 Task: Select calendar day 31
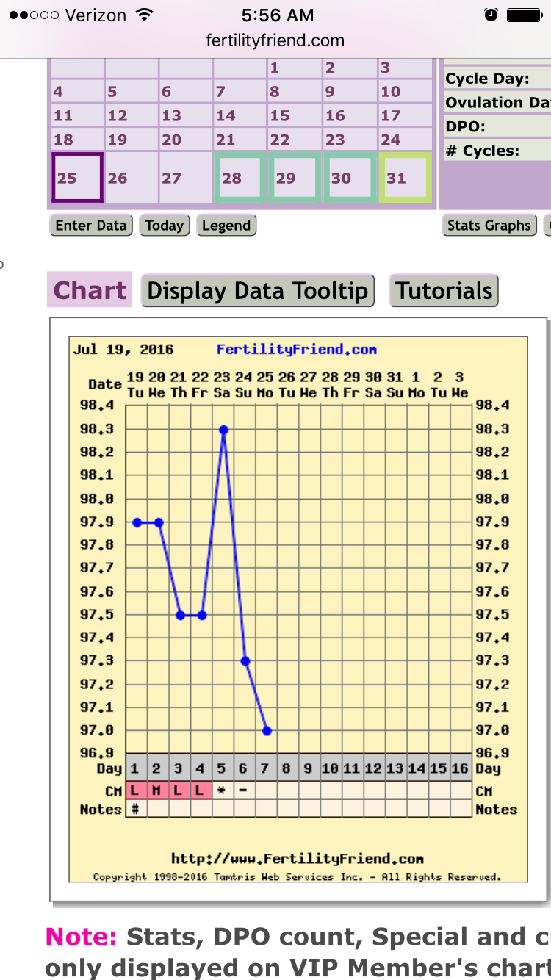click(405, 178)
